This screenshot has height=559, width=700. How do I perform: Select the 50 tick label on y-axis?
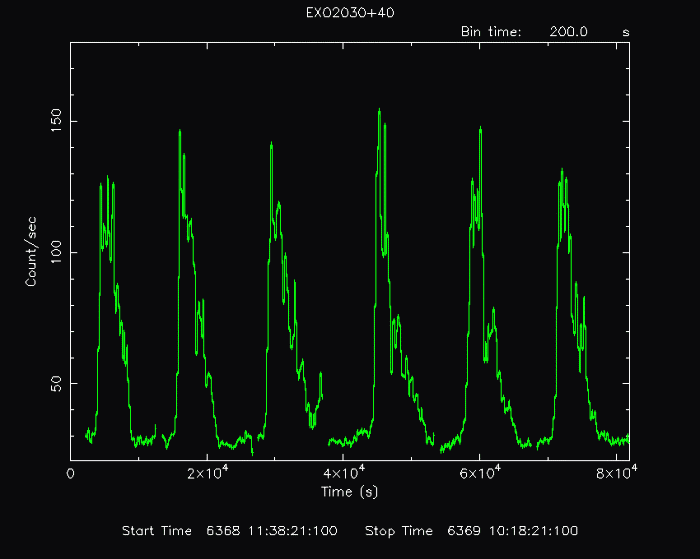coord(56,383)
